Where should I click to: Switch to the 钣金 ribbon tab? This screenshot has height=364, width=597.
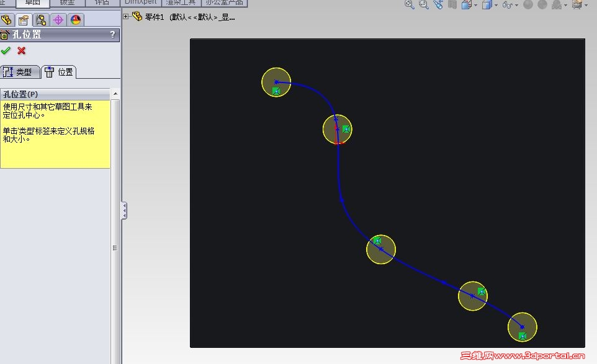coord(68,2)
